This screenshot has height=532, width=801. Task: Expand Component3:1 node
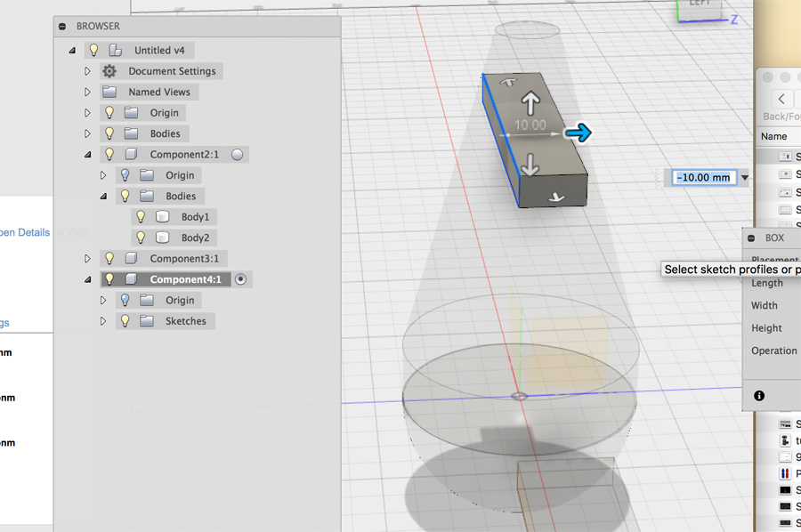coord(87,259)
